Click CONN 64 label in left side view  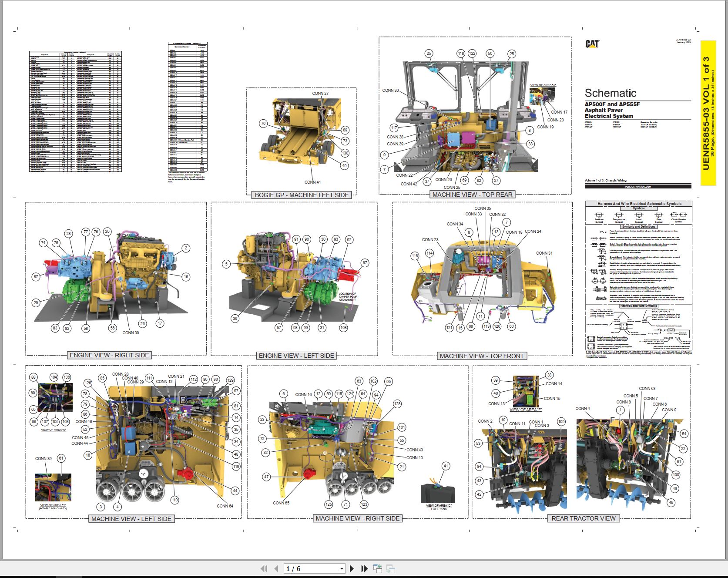(x=225, y=506)
